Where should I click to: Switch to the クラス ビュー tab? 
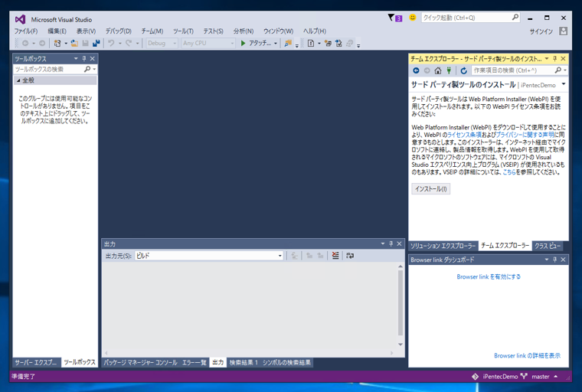(x=548, y=246)
